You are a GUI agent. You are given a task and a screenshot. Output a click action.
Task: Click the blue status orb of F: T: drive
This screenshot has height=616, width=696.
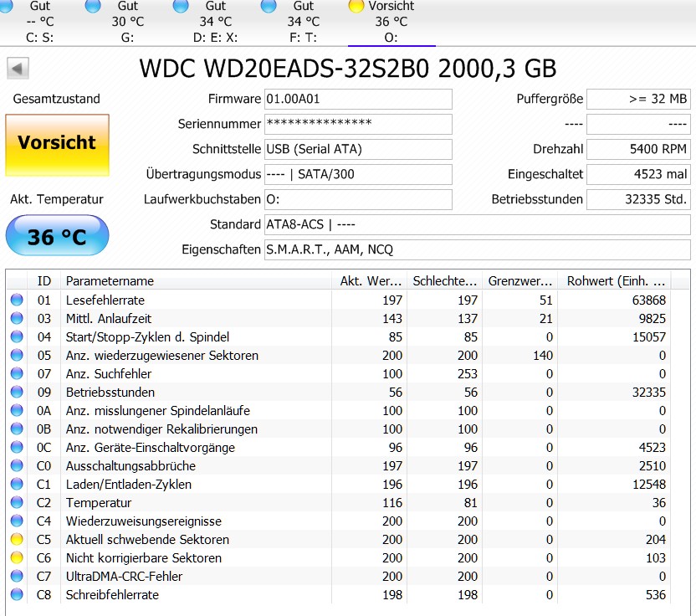point(269,6)
